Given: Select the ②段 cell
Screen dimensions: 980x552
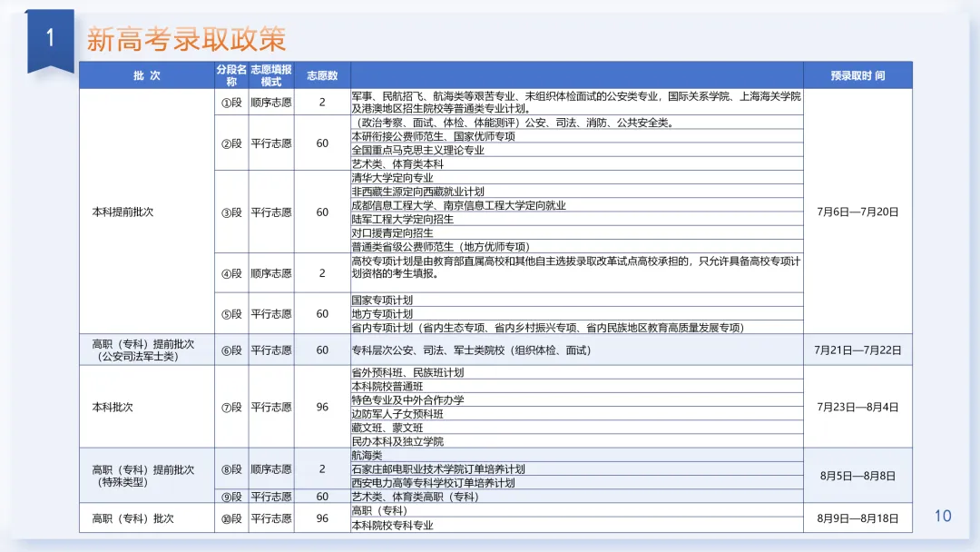Looking at the screenshot, I should [231, 143].
